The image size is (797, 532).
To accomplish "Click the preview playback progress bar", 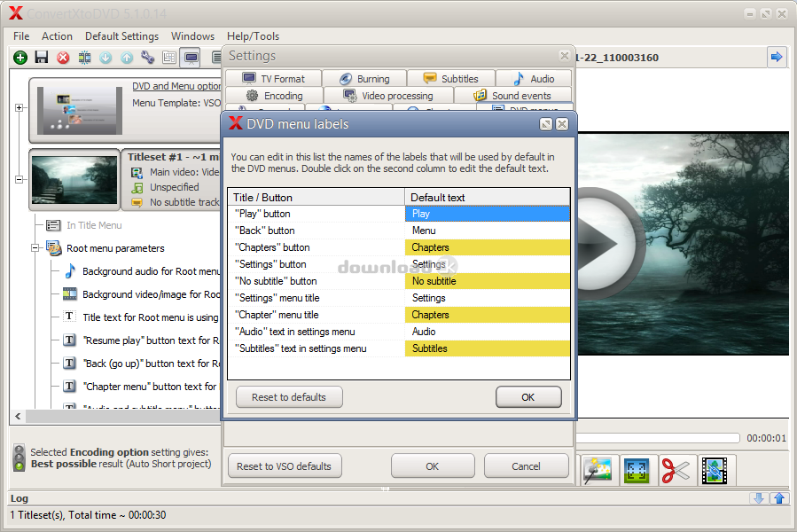I will pos(658,438).
